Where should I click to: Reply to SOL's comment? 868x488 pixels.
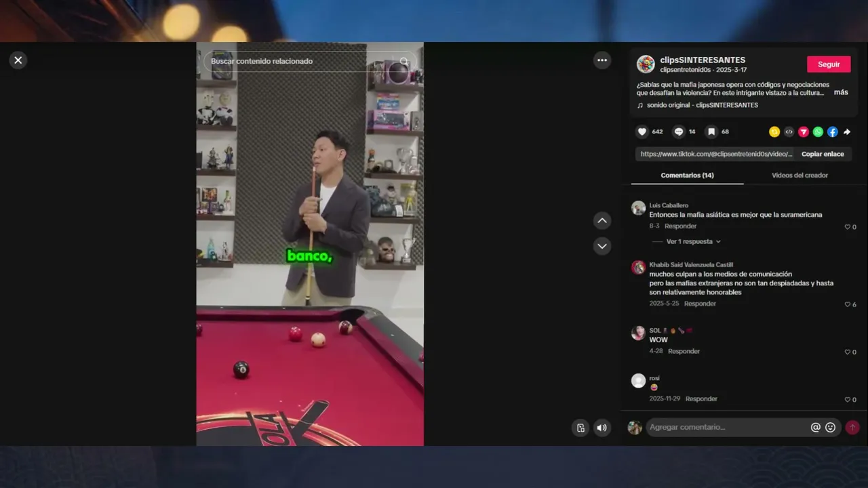coord(684,351)
